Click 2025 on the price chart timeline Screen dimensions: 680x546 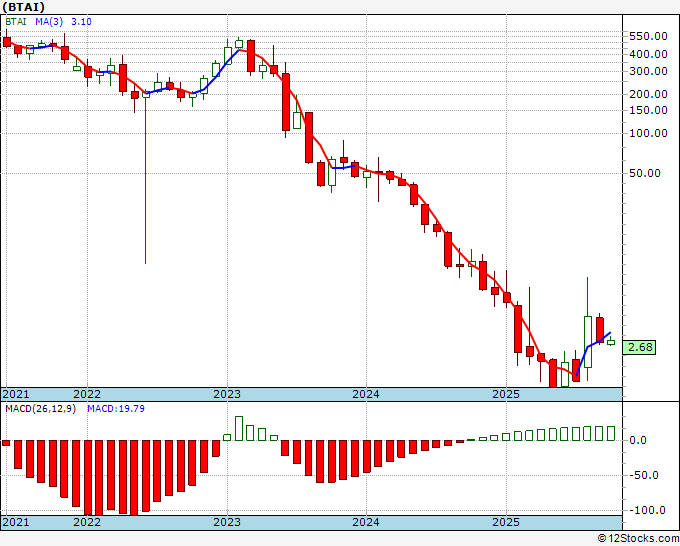coord(506,394)
